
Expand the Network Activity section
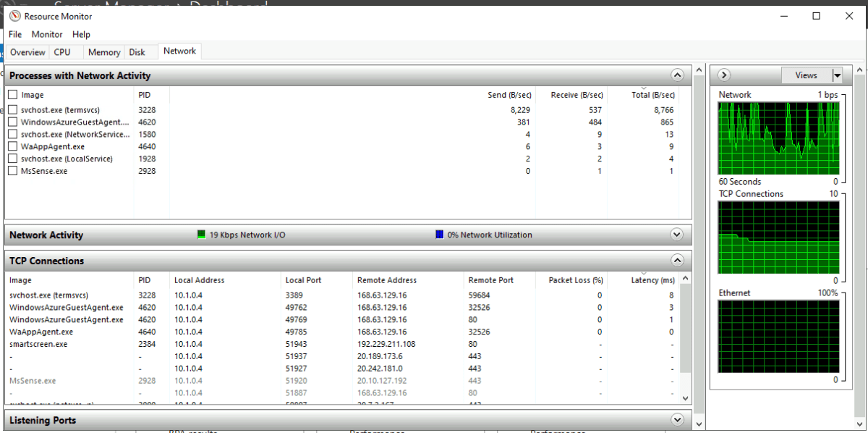coord(677,235)
